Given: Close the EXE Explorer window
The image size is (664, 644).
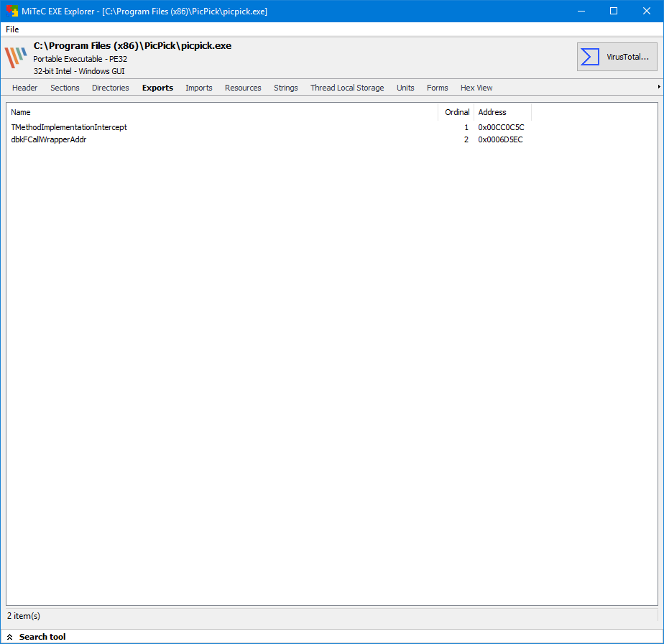Looking at the screenshot, I should (x=646, y=11).
